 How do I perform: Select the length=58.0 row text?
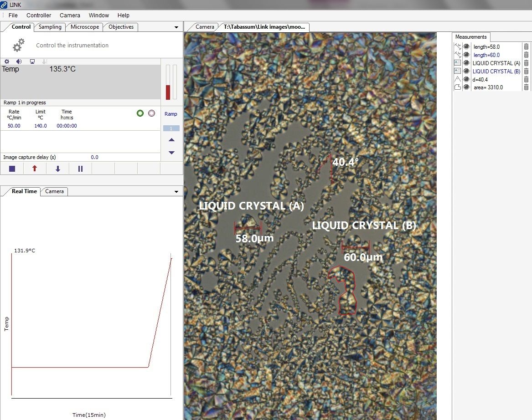[486, 47]
